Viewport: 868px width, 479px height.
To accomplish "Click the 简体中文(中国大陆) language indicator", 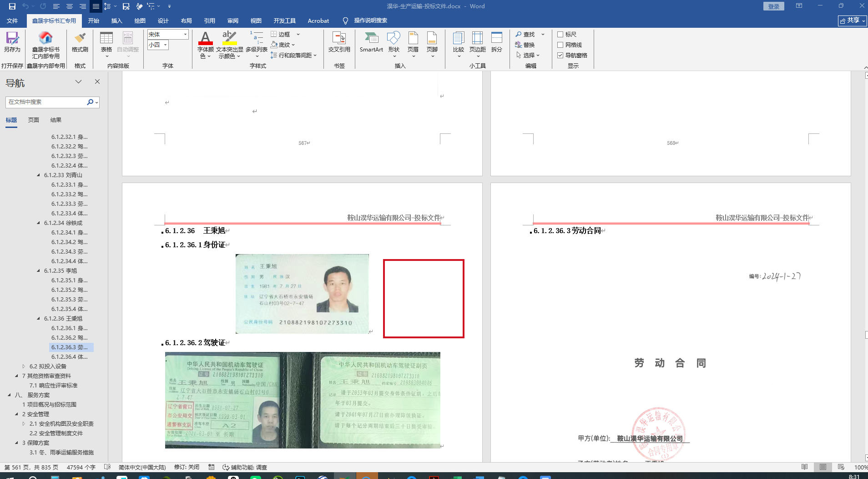I will pyautogui.click(x=142, y=467).
